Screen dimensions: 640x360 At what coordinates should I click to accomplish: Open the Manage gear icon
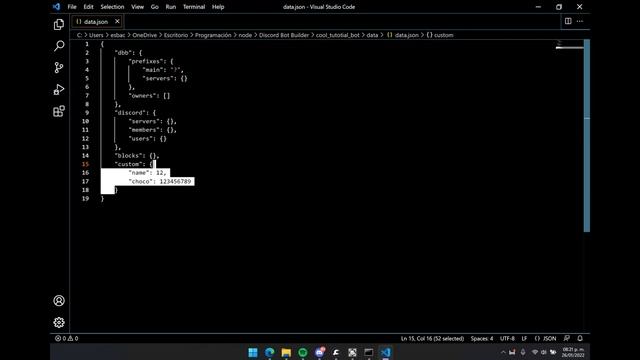[59, 322]
